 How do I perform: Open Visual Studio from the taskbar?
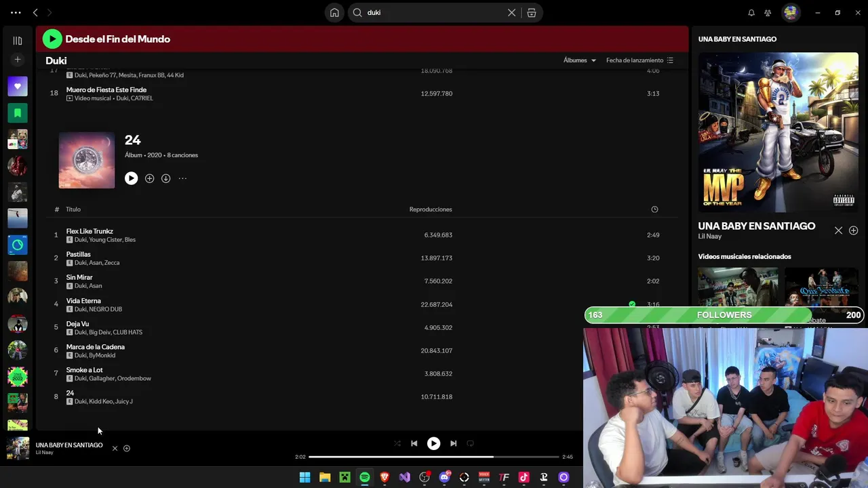[404, 478]
